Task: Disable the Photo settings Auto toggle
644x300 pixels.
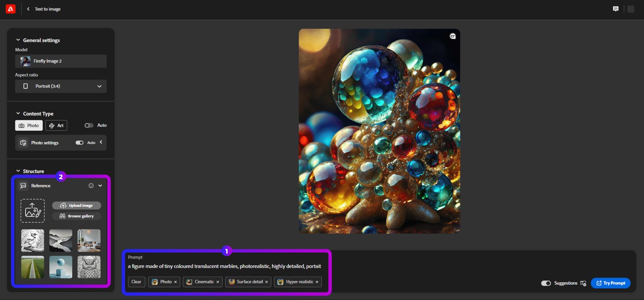Action: [79, 143]
